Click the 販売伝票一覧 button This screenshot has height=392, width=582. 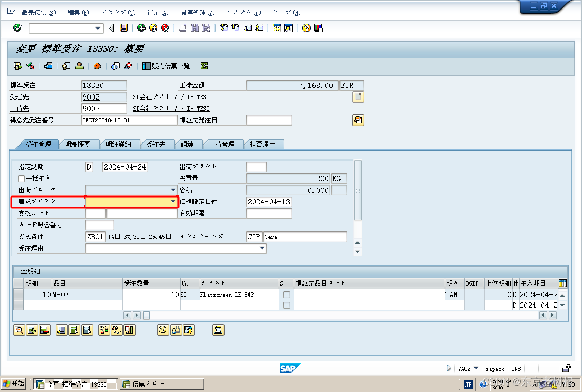166,66
